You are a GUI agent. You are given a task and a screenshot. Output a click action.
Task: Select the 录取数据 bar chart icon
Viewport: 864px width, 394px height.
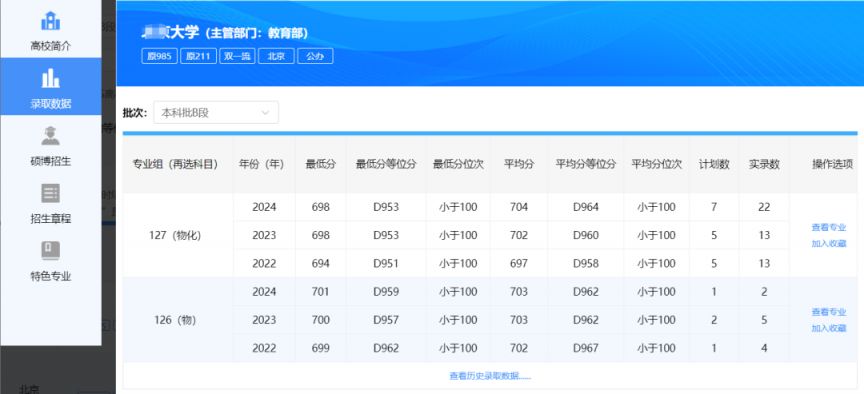click(51, 78)
